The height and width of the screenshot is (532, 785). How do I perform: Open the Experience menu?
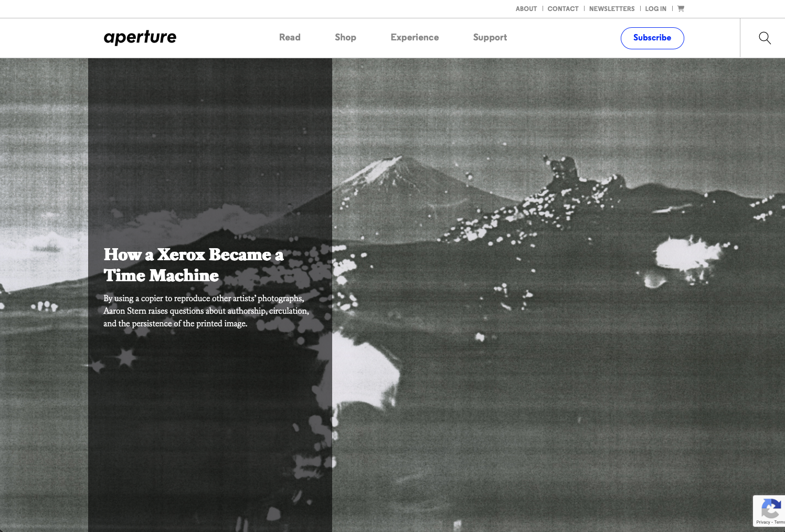point(415,37)
